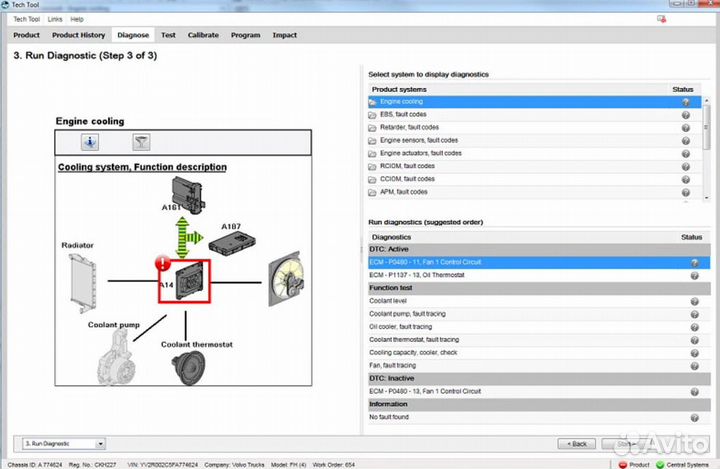Select the A14 control unit with red alert
The image size is (720, 469).
pos(182,280)
